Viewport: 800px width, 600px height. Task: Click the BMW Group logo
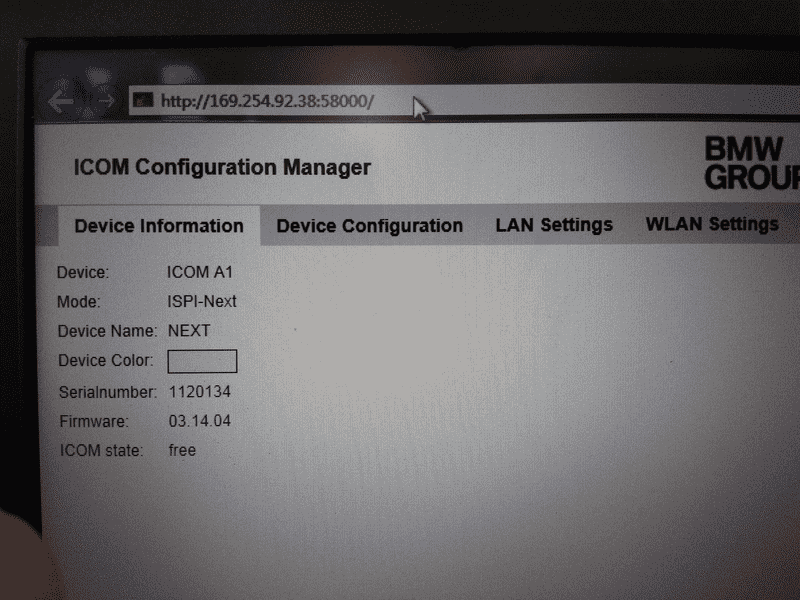[x=752, y=163]
